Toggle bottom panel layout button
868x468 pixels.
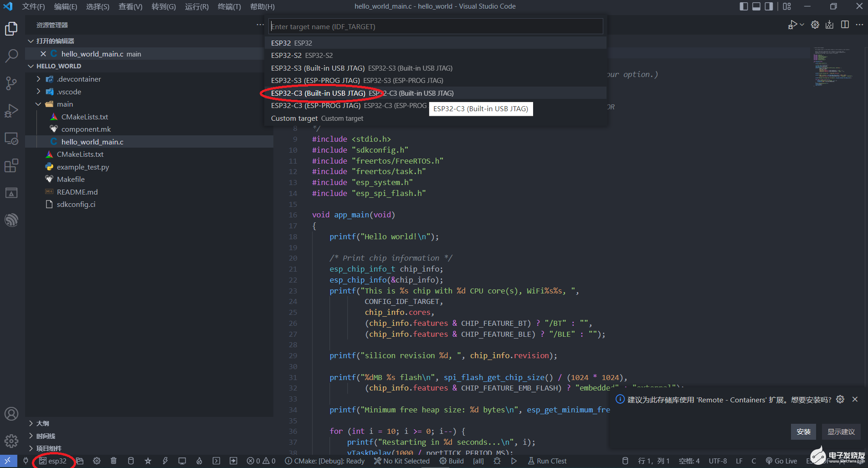pos(756,6)
